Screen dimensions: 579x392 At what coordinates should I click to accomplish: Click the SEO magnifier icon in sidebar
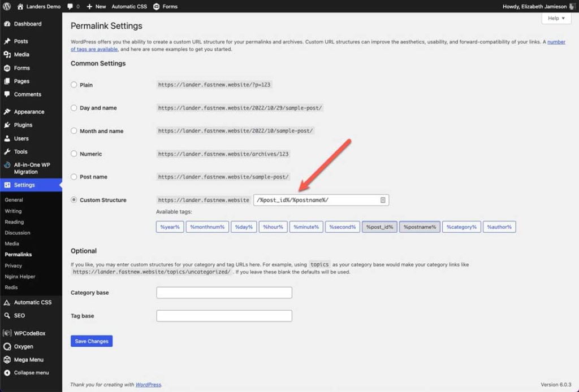pyautogui.click(x=7, y=315)
